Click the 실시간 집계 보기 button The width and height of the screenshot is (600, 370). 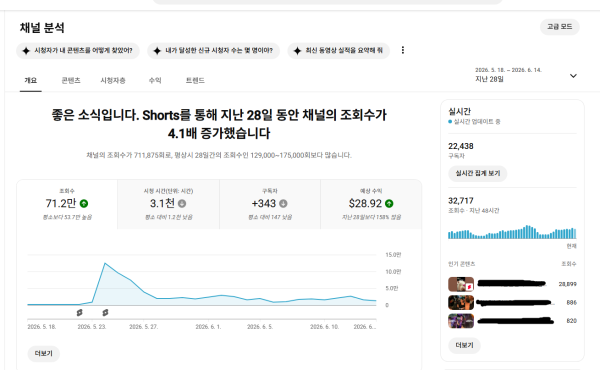click(478, 173)
